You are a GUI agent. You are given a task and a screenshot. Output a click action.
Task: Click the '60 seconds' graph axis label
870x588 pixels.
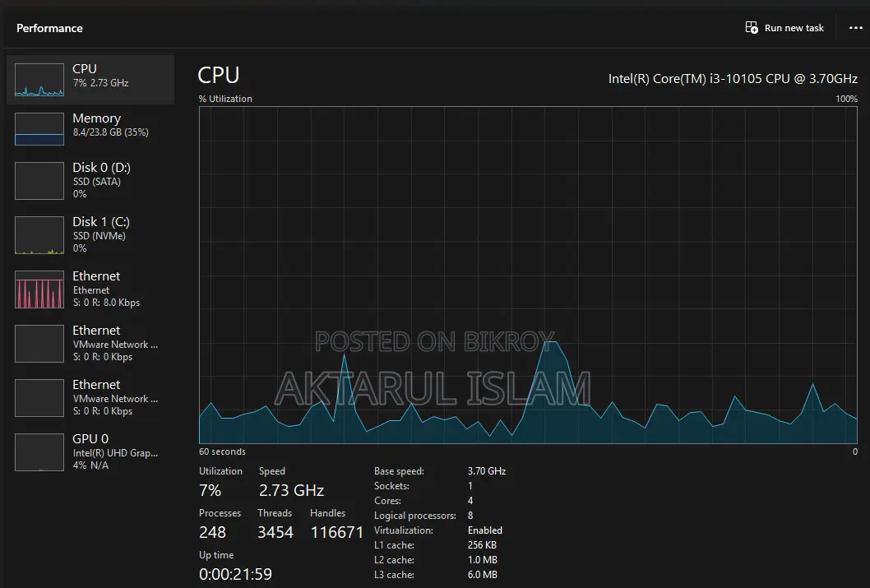click(222, 451)
